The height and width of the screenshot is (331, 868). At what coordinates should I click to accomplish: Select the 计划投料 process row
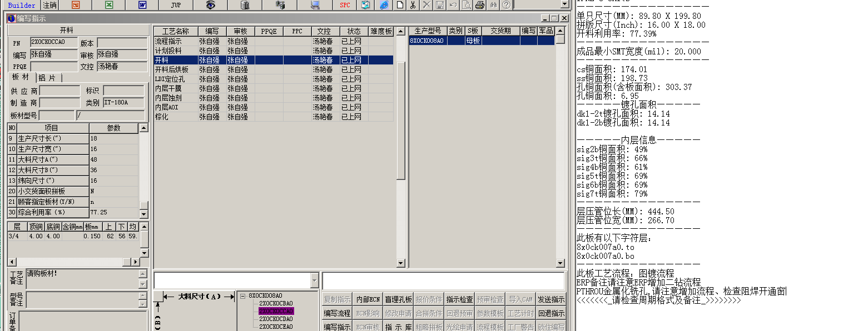click(274, 51)
